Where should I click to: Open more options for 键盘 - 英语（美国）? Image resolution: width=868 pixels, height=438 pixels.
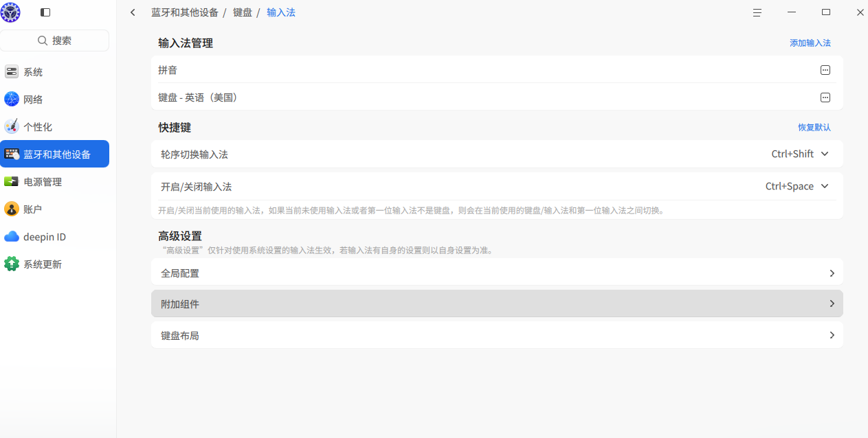coord(825,97)
